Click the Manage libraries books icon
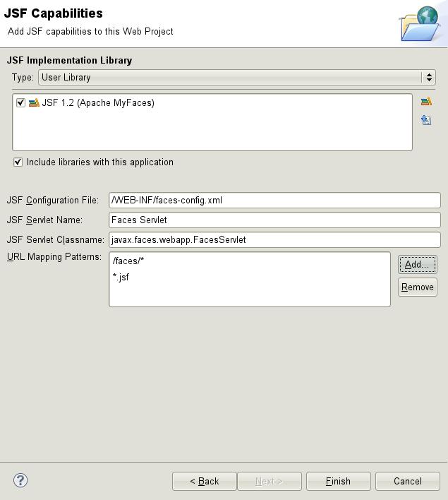Image resolution: width=448 pixels, height=500 pixels. coord(426,102)
